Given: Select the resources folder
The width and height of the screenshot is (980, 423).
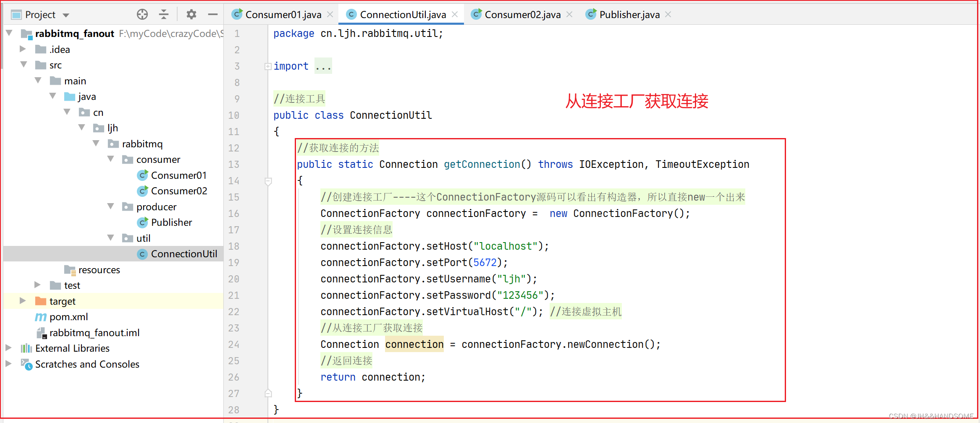Looking at the screenshot, I should coord(99,270).
